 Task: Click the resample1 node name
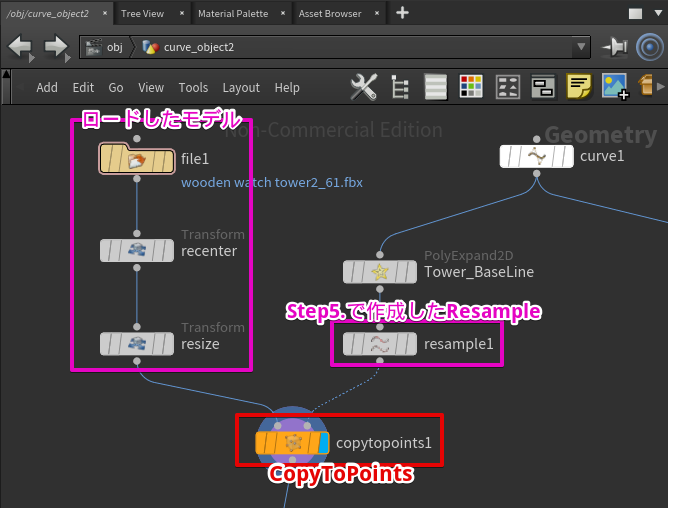pos(459,344)
